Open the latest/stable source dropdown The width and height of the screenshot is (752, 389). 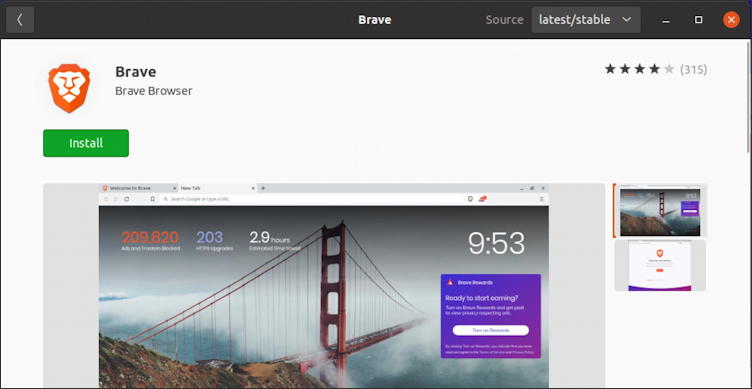point(586,20)
